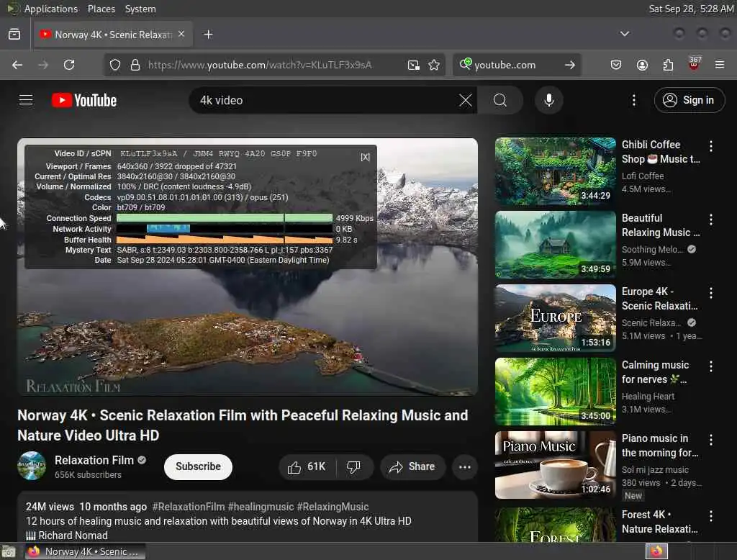Open Ghibli Coffee Shop video thumbnail
Viewport: 737px width, 560px height.
pos(555,171)
